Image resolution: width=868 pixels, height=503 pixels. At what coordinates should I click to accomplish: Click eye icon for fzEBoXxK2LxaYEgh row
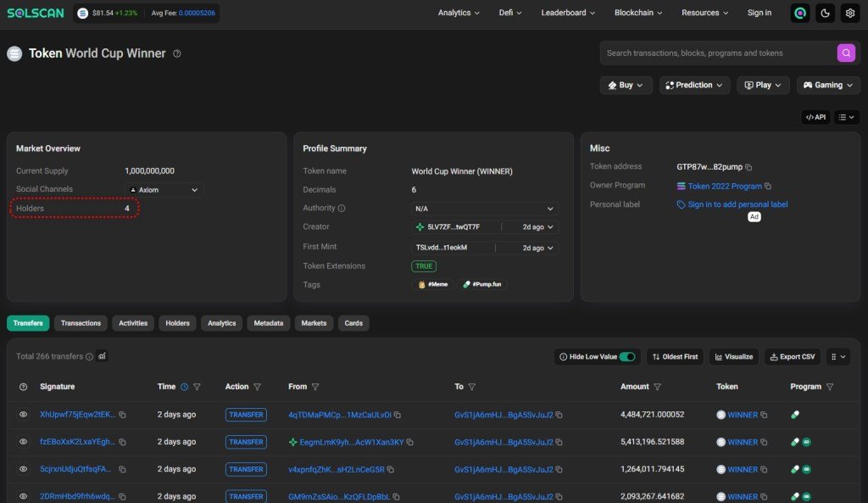coord(23,442)
